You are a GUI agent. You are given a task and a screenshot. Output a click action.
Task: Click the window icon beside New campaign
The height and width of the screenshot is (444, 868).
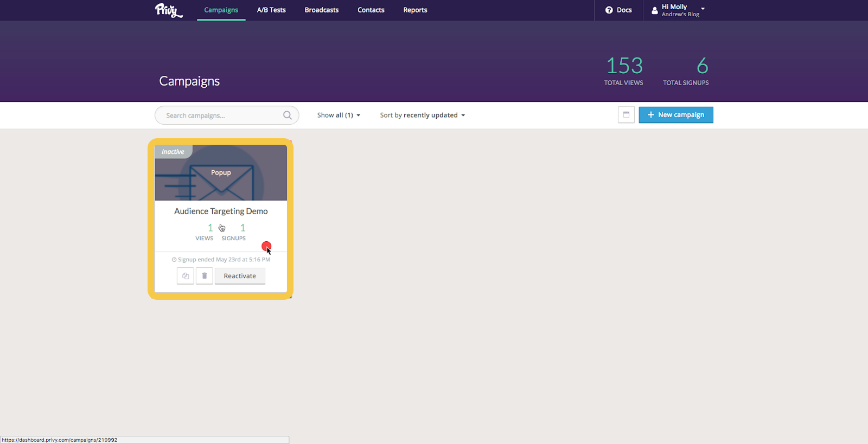626,115
